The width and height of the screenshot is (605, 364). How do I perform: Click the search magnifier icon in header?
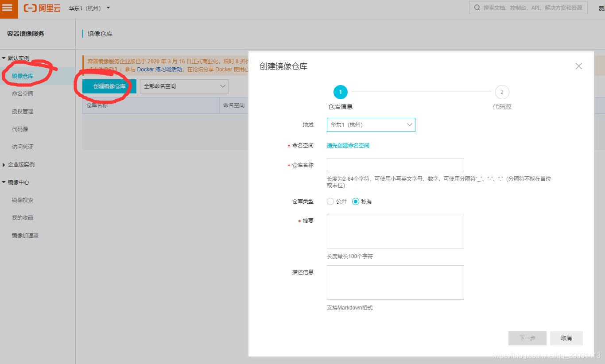(477, 8)
